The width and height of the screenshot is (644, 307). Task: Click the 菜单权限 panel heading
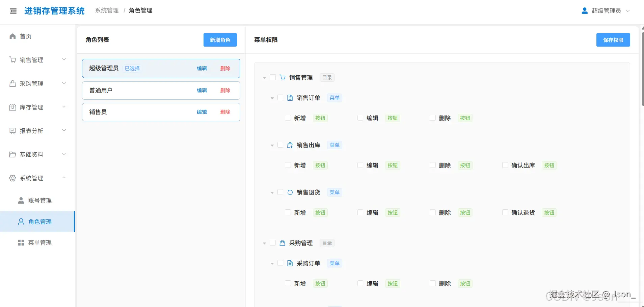coord(266,40)
